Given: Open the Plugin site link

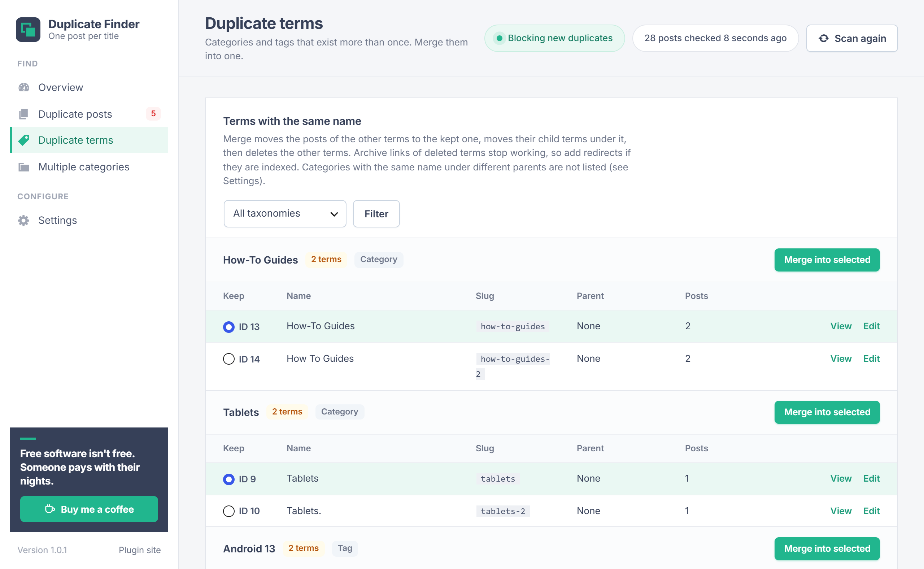Looking at the screenshot, I should pos(140,550).
